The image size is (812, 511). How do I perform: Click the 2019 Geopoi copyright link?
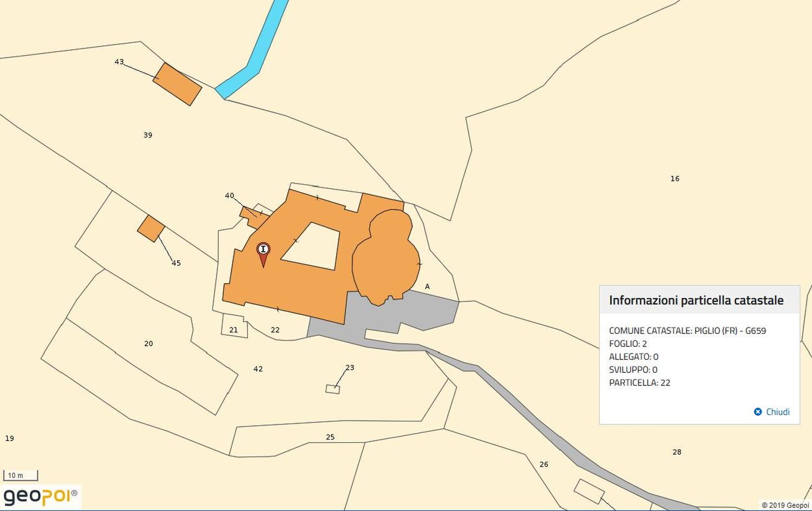(x=785, y=506)
